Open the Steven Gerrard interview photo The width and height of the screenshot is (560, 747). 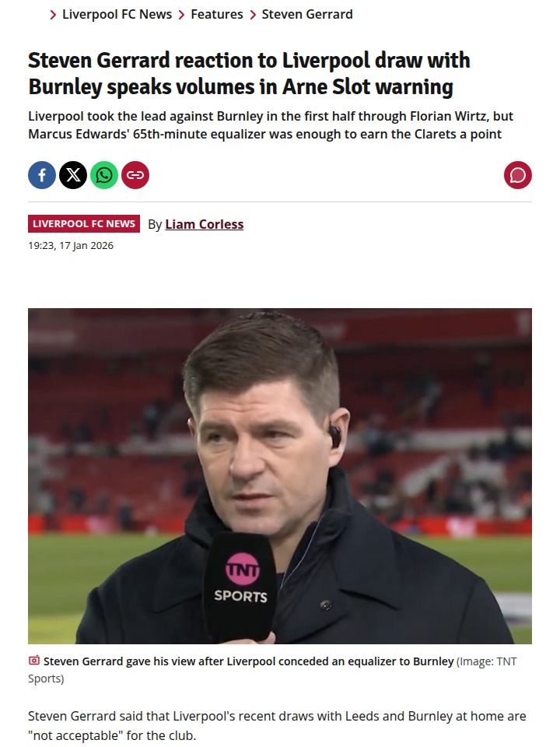tap(280, 476)
